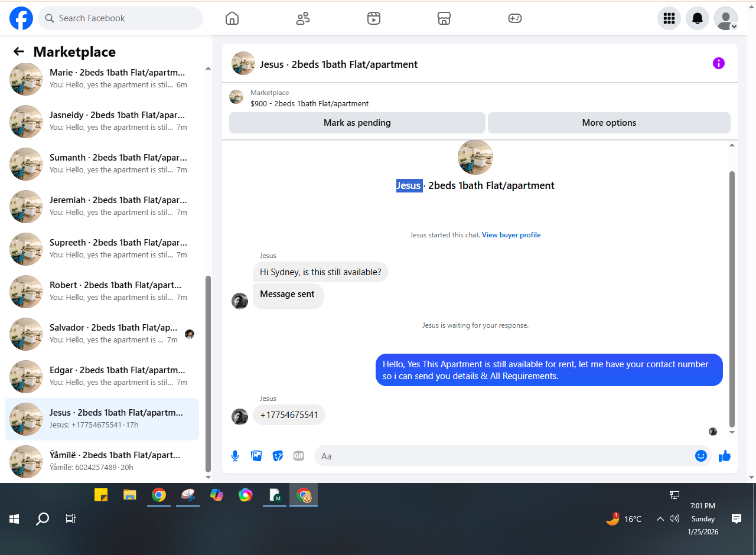
Task: Click the chat message scrollbar thumb
Action: point(732,299)
